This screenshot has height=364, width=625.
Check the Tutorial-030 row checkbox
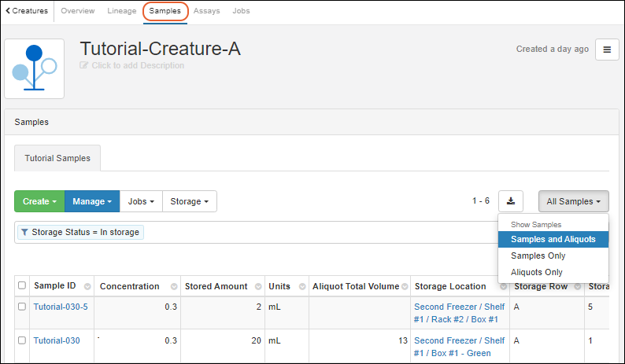(x=22, y=340)
